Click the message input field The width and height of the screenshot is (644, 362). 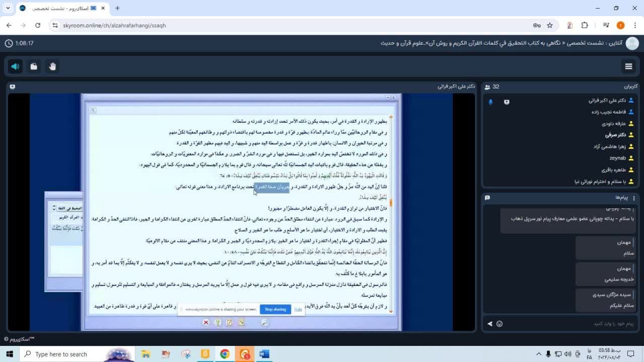coord(571,324)
